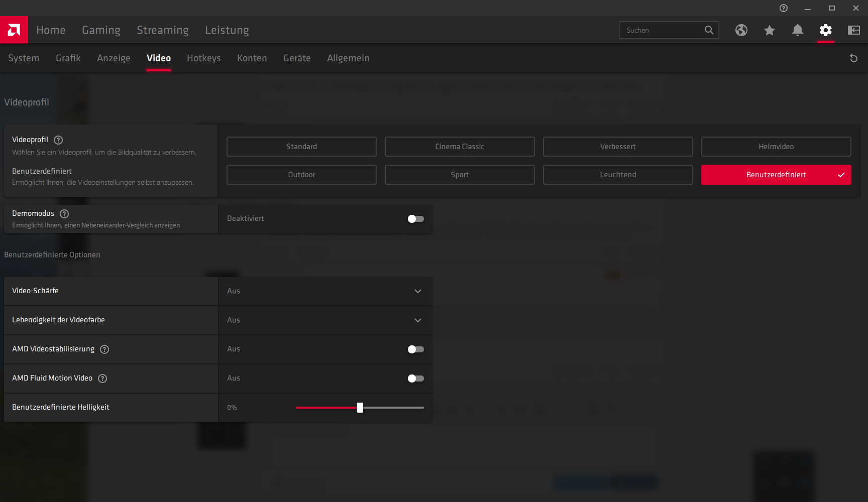Switch to the Konten settings tab
The image size is (868, 502).
click(252, 58)
